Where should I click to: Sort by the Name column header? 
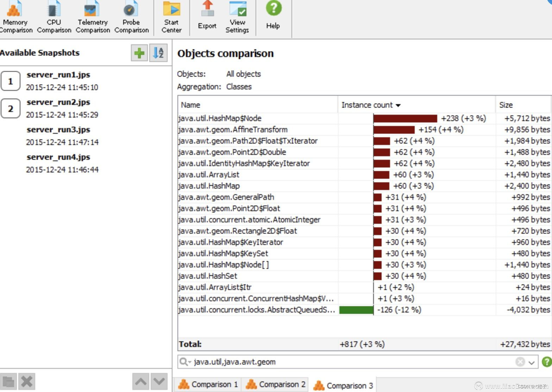(258, 105)
